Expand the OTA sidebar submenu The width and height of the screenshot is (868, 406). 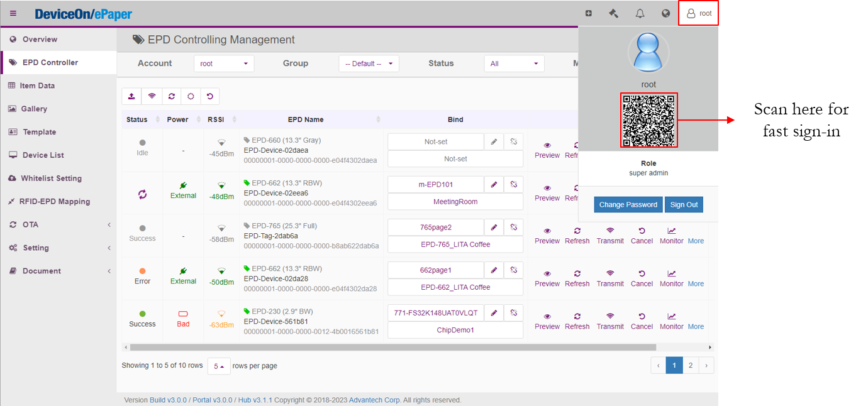click(x=58, y=224)
